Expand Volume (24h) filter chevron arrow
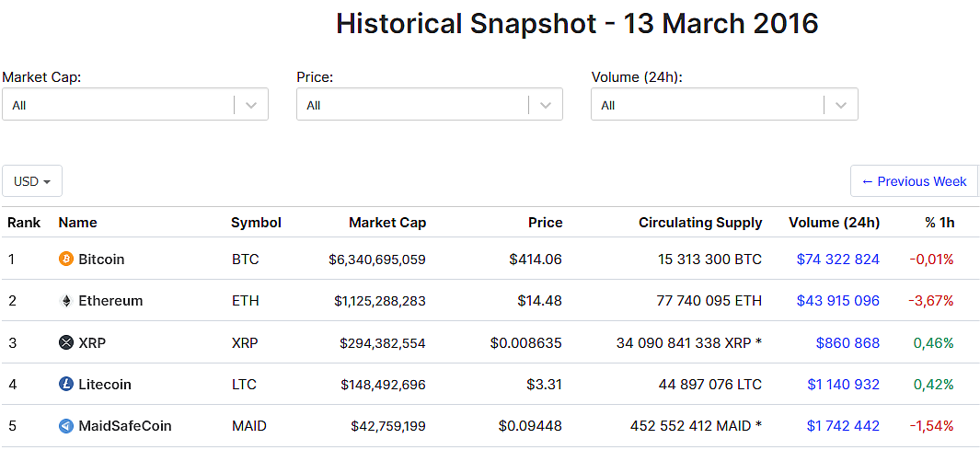 point(841,105)
